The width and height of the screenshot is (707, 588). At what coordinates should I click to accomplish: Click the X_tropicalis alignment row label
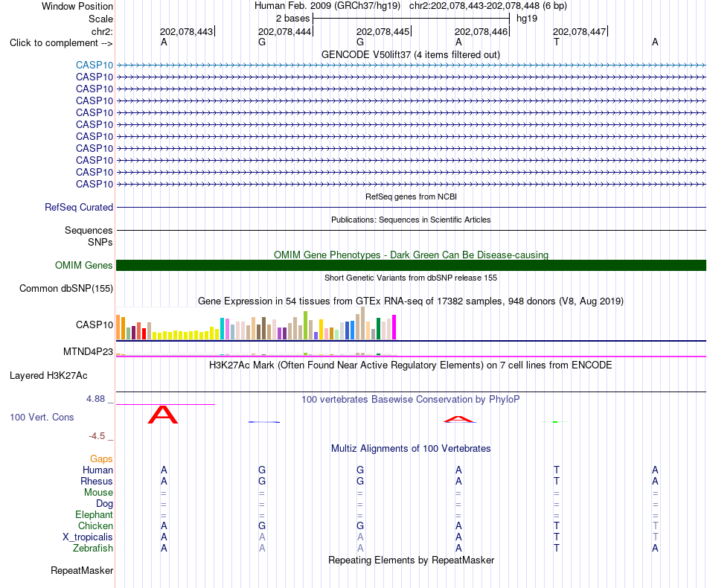point(88,537)
